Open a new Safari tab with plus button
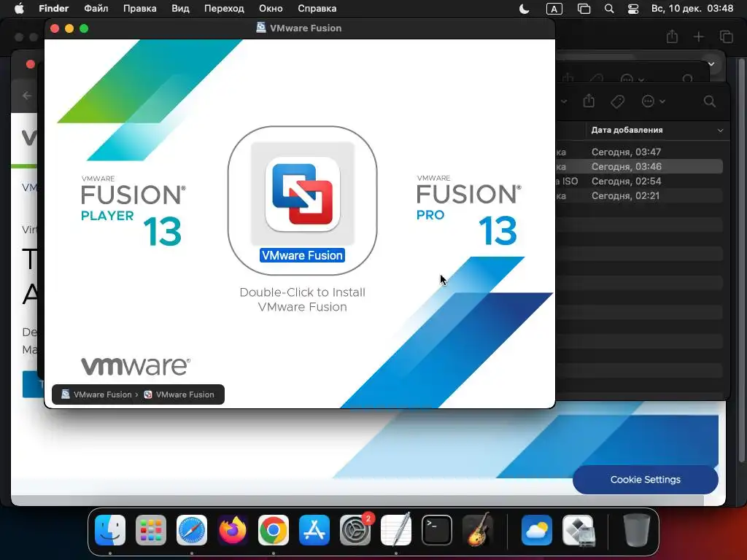The image size is (747, 560). click(x=698, y=36)
